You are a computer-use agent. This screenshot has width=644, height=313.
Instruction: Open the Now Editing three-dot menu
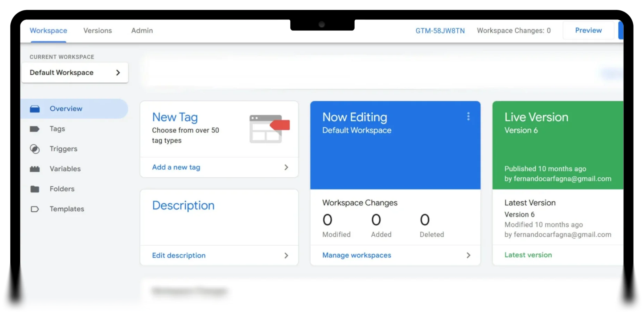pyautogui.click(x=468, y=117)
